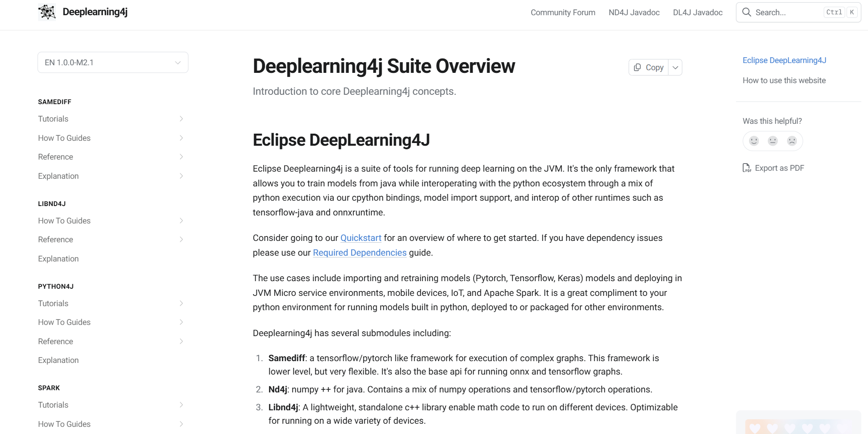This screenshot has height=434, width=868.
Task: Open the EN 1.0.0-M2.1 version selector
Action: tap(113, 63)
